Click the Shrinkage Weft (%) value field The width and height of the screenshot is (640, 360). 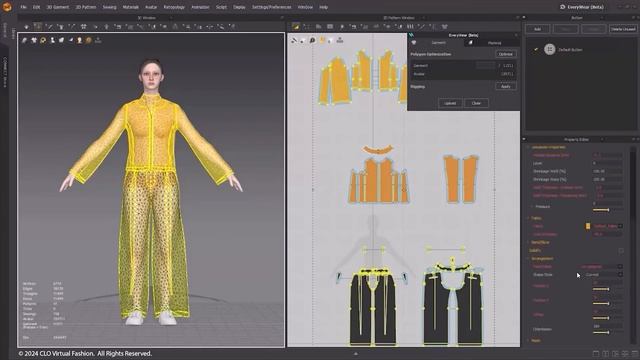tap(607, 171)
